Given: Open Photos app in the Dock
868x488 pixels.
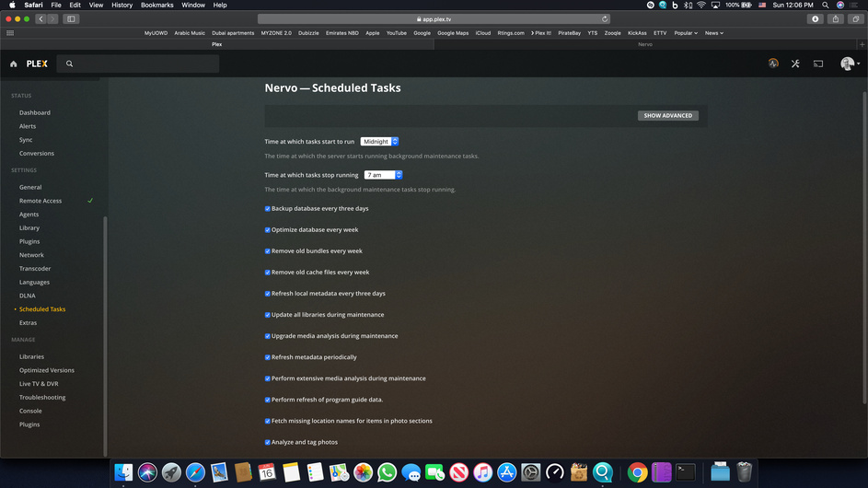Looking at the screenshot, I should (364, 472).
